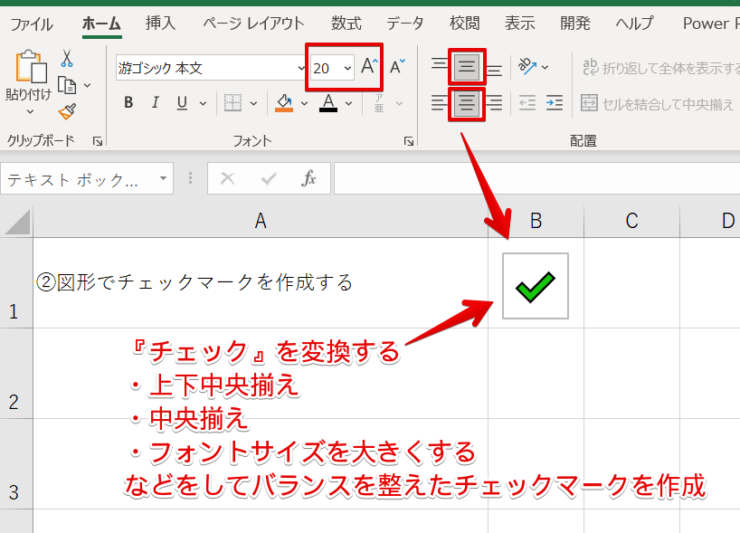Click セルを結合して中央揃え button

tap(657, 103)
